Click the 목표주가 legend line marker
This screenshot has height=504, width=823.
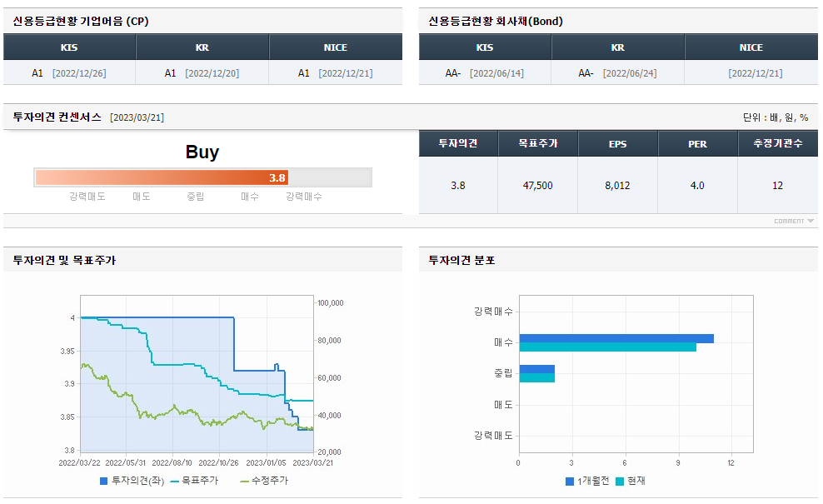coord(175,482)
